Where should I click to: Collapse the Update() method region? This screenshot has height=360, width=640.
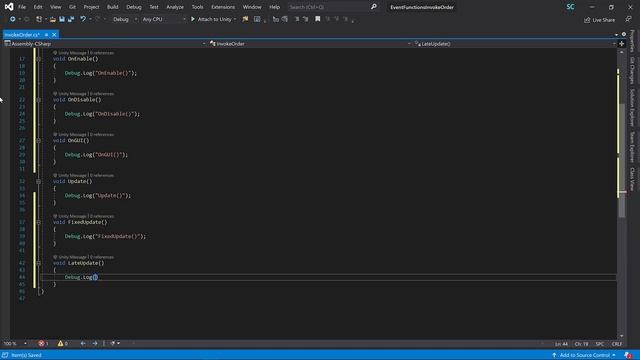point(38,181)
